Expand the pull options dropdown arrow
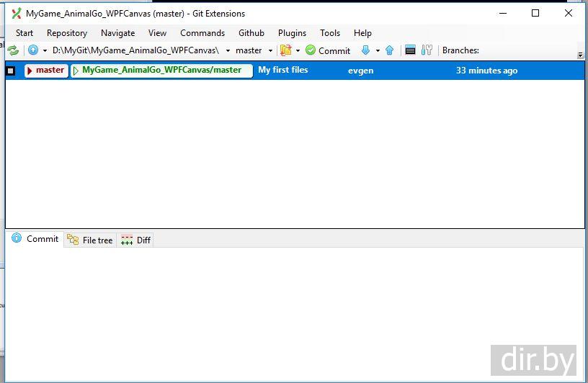Image resolution: width=588 pixels, height=383 pixels. pos(378,51)
